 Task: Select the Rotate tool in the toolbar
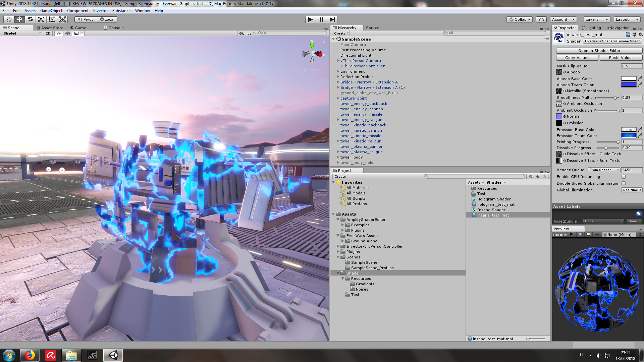tap(30, 19)
